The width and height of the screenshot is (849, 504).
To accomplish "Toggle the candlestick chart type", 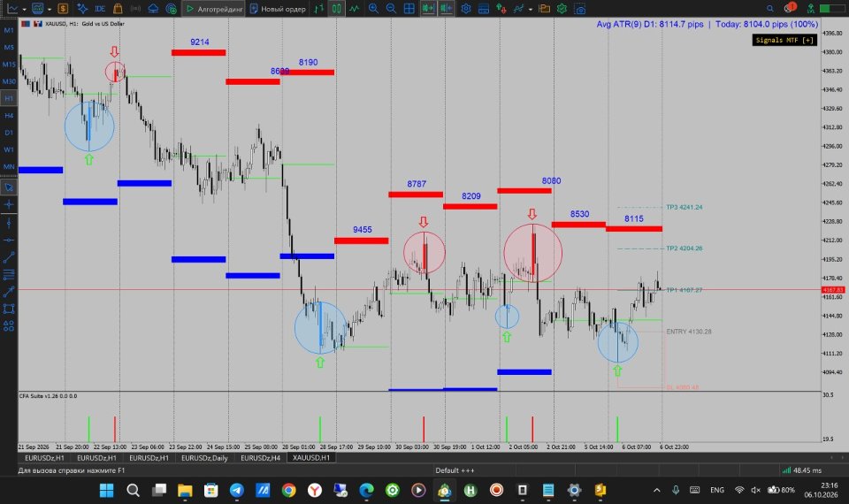I will tap(337, 9).
